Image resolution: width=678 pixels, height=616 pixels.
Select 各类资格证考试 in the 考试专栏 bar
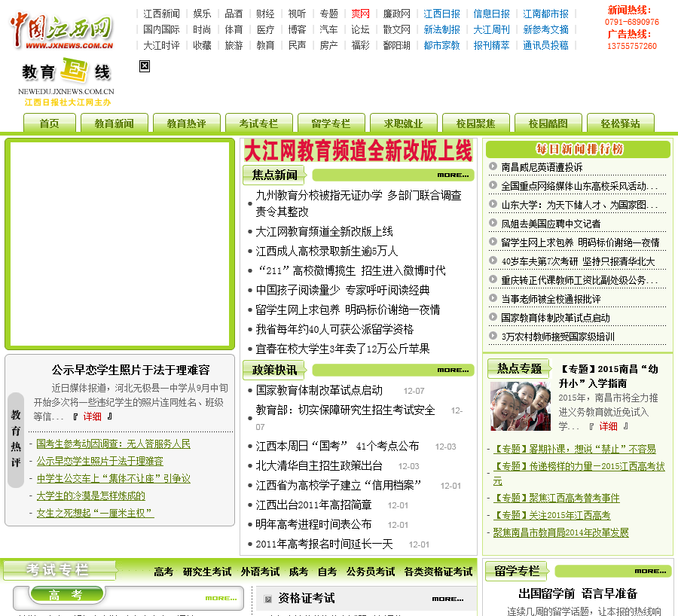(x=438, y=572)
